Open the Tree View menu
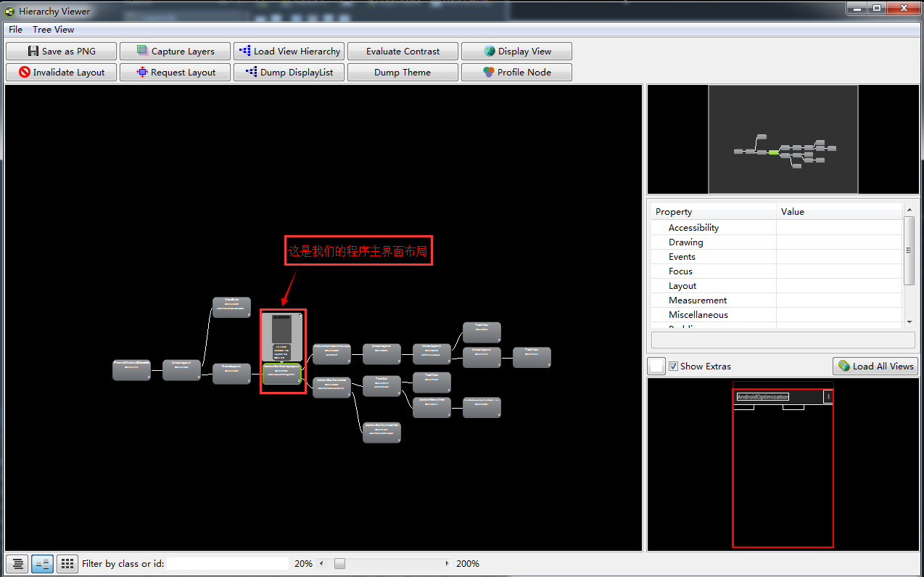This screenshot has width=924, height=577. coord(53,30)
